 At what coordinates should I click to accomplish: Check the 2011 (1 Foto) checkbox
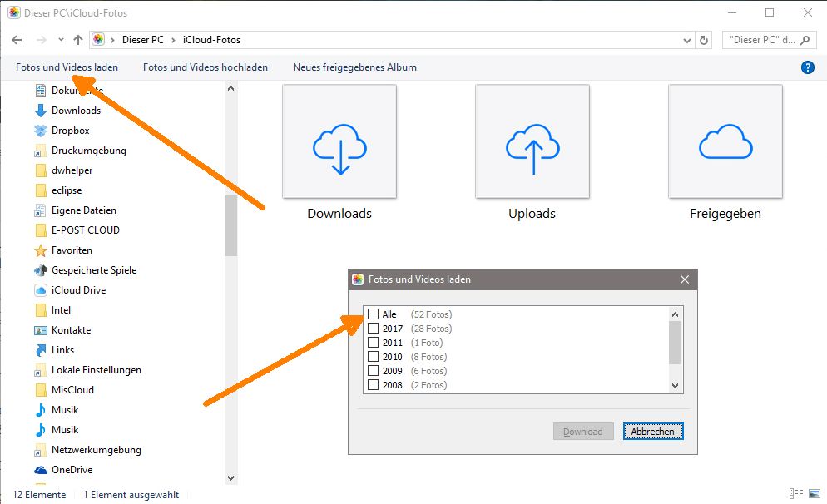[373, 343]
